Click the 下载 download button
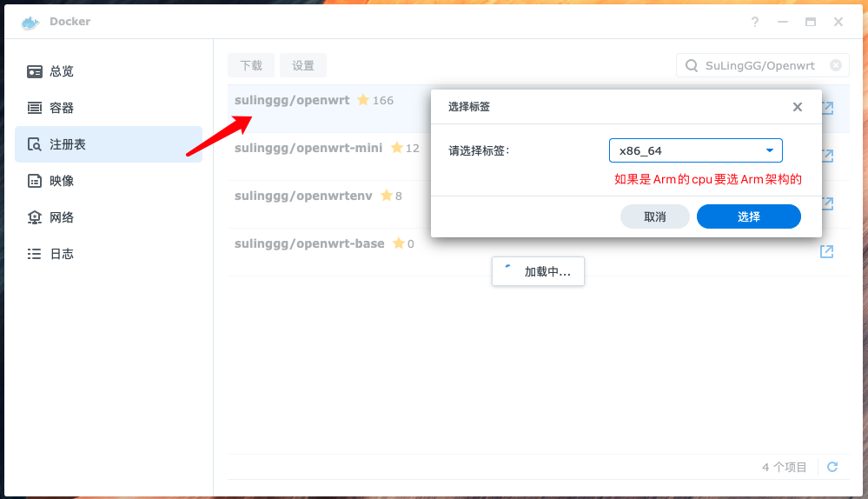The image size is (868, 499). click(251, 65)
